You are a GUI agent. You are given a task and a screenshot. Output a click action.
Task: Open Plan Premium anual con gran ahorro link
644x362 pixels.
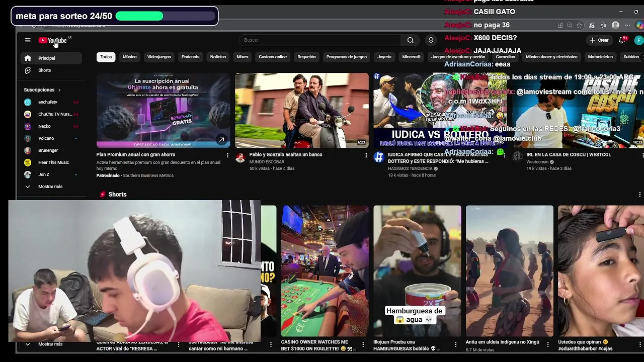136,155
